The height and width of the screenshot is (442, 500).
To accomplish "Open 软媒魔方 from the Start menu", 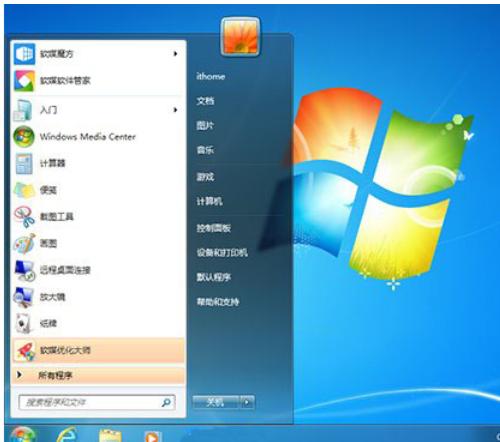I will tap(98, 54).
